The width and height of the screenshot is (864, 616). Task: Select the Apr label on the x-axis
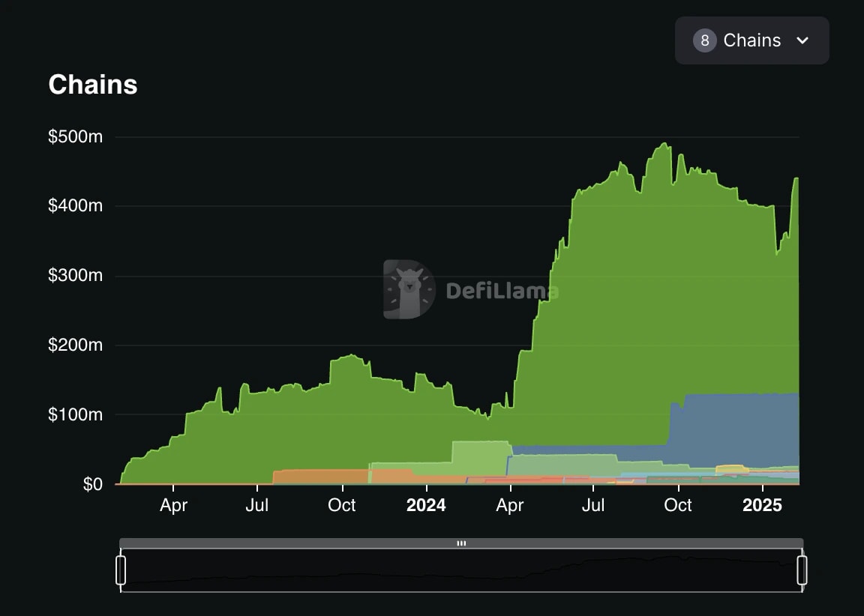click(173, 505)
